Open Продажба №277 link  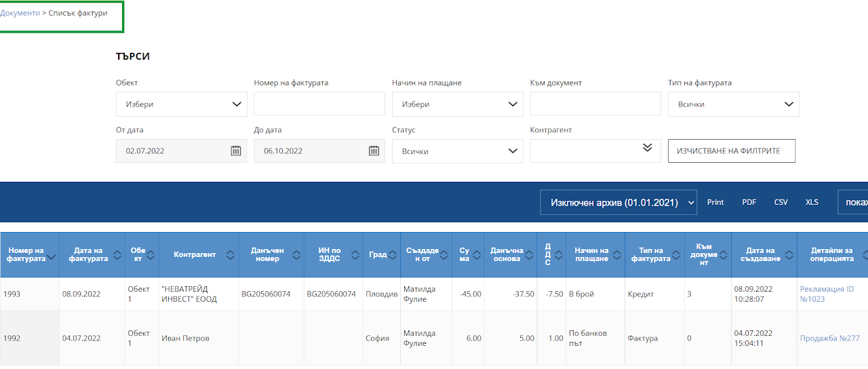[x=829, y=338]
